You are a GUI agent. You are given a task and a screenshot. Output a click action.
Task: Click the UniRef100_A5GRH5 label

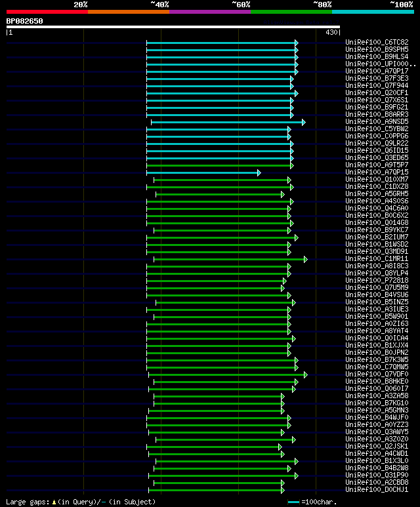coord(377,194)
